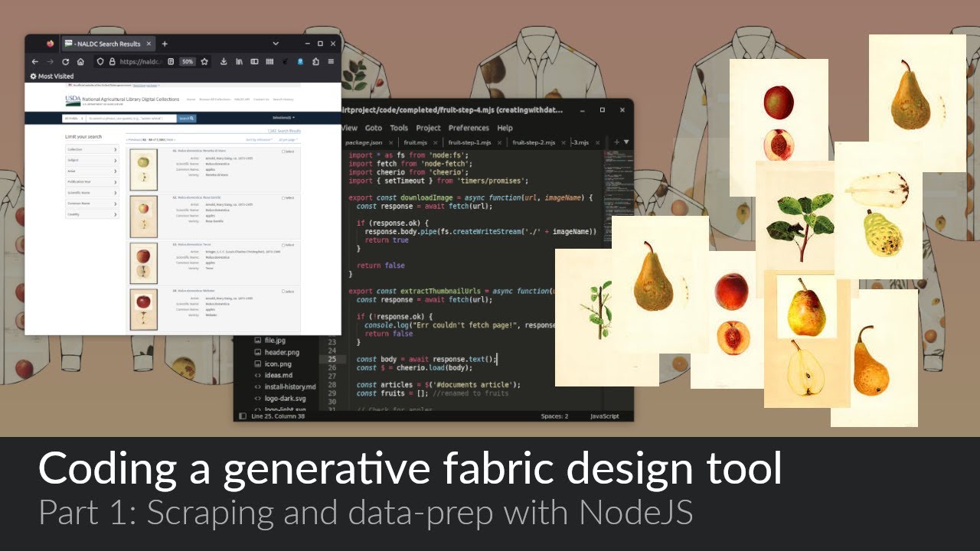980x551 pixels.
Task: Expand the Scientific Name facet
Action: [x=92, y=193]
